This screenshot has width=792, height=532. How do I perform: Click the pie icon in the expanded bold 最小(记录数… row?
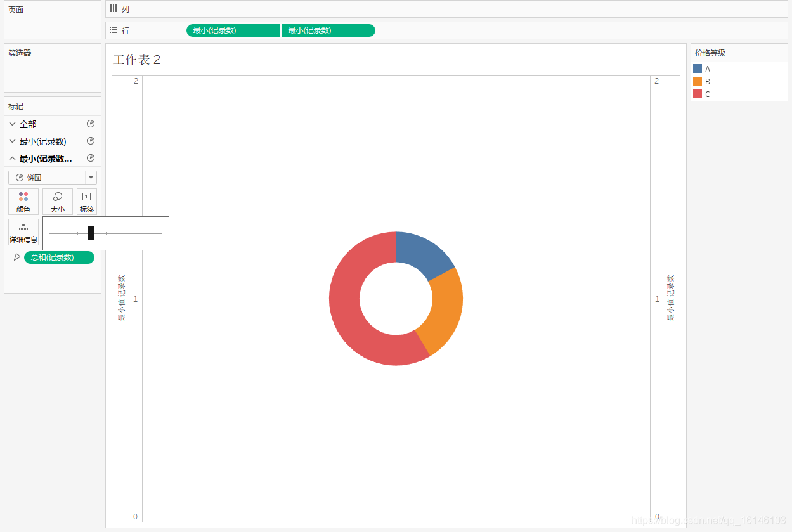(91, 158)
